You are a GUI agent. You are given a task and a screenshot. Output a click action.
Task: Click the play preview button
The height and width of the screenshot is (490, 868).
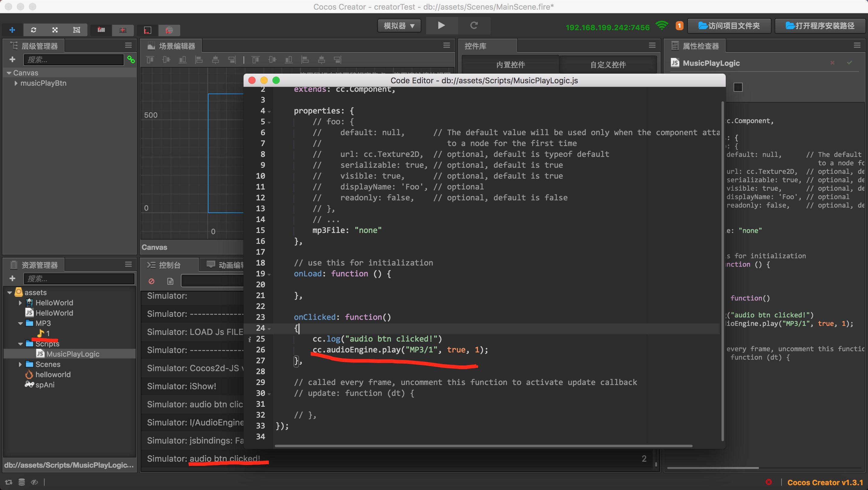(442, 26)
